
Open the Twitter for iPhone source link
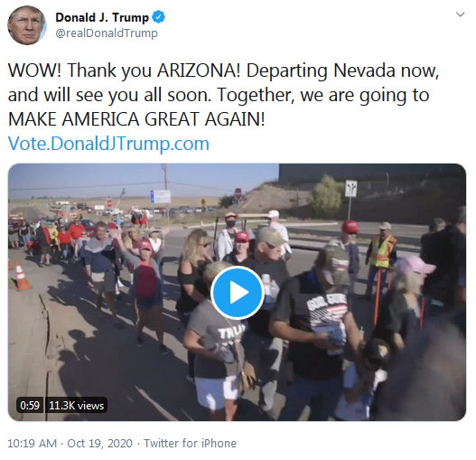[190, 444]
